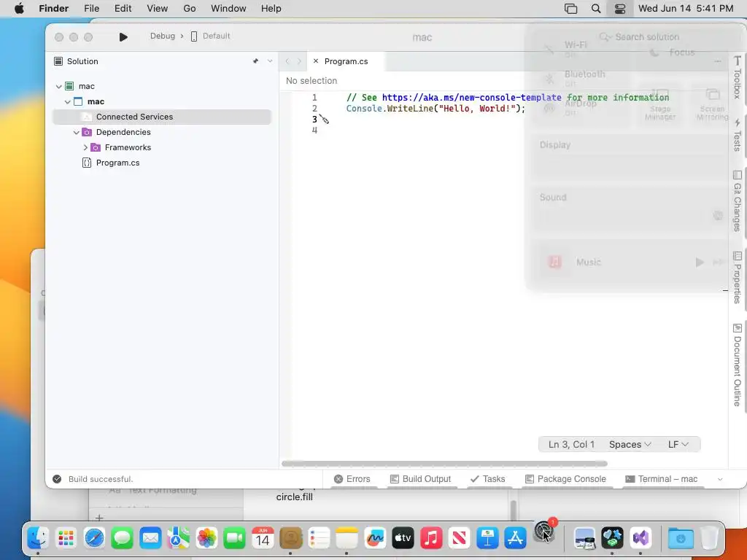This screenshot has height=560, width=747.
Task: Open the Tests side panel
Action: coord(737,135)
